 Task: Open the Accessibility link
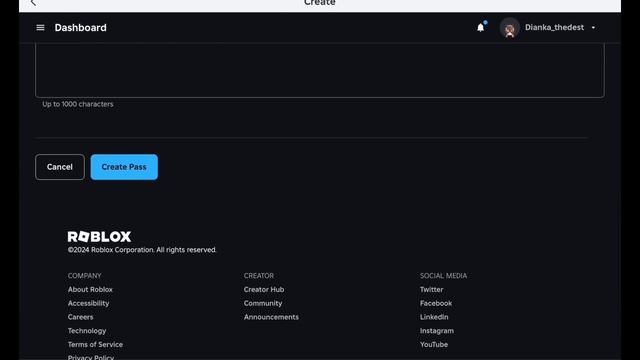coord(89,303)
